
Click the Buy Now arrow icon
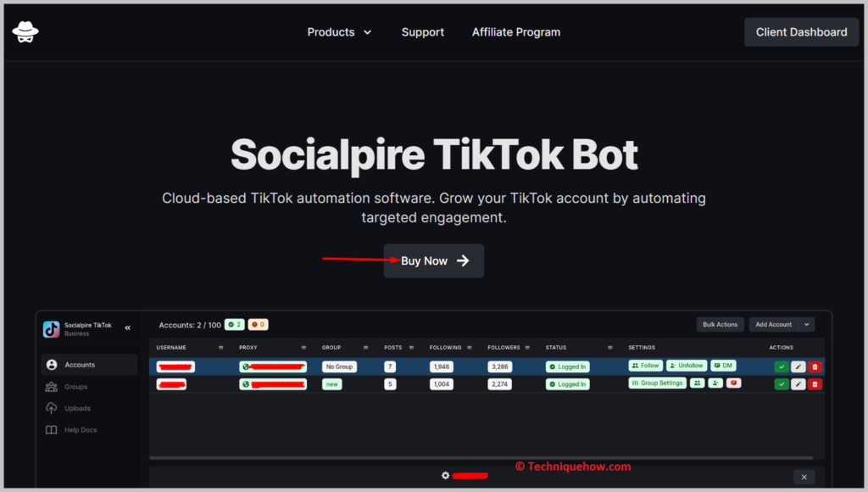click(x=463, y=261)
